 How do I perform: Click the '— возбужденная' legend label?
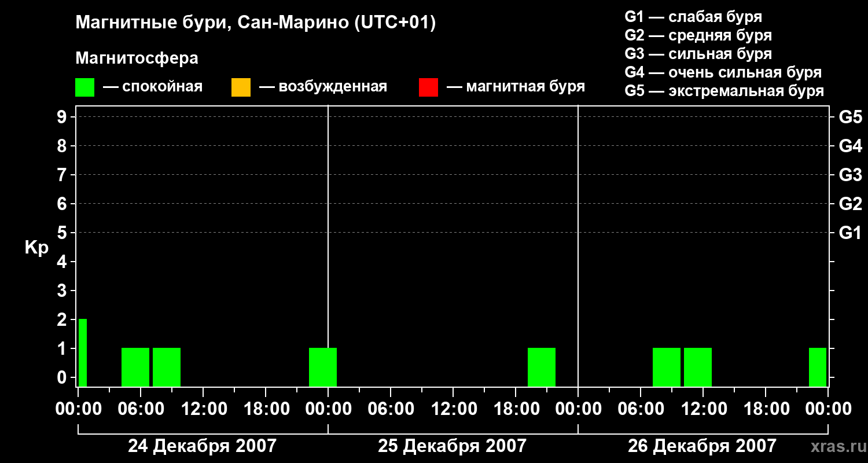coord(323,87)
